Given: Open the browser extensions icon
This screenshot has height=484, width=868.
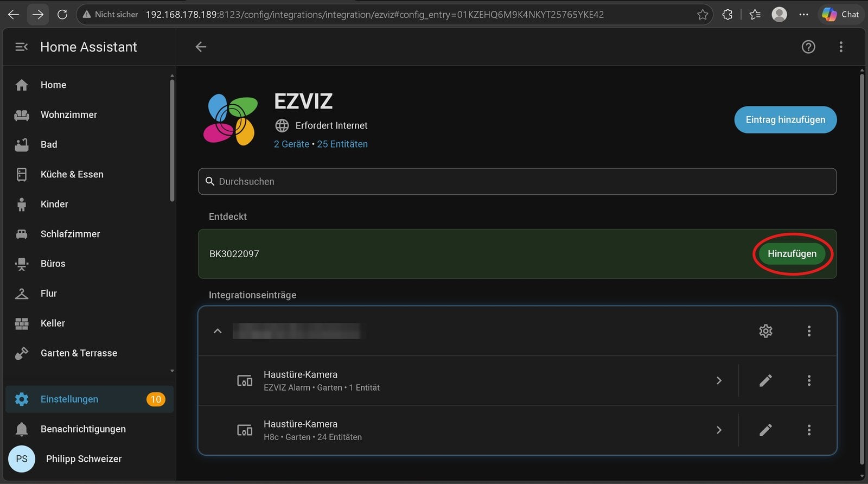Looking at the screenshot, I should pyautogui.click(x=727, y=15).
